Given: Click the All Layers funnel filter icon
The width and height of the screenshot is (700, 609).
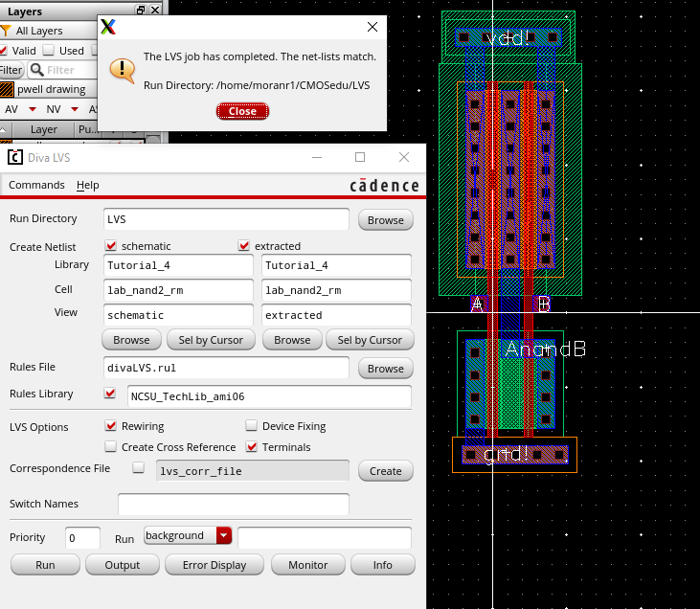Looking at the screenshot, I should pos(7,32).
